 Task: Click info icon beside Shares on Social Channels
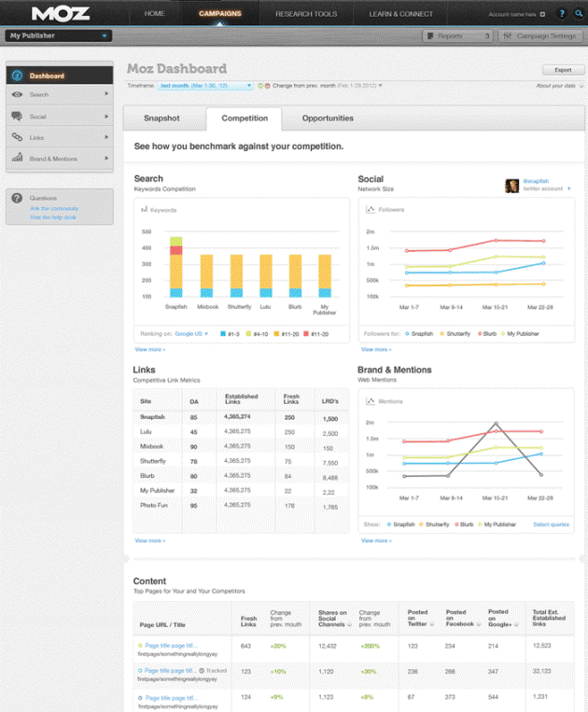pos(350,624)
